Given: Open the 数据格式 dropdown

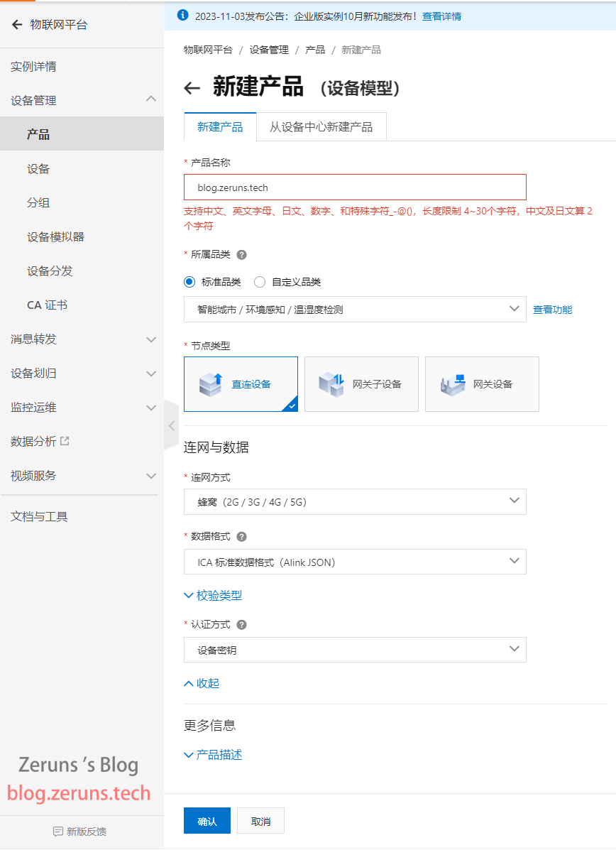Looking at the screenshot, I should tap(355, 562).
